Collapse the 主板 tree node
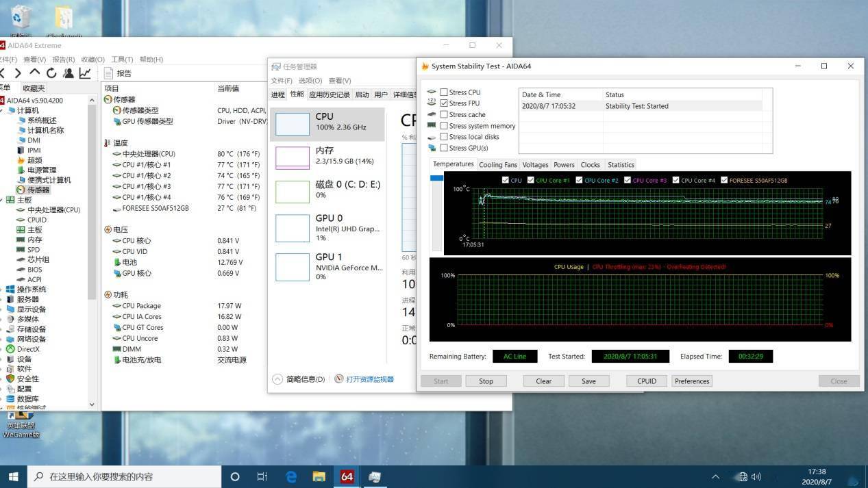868x488 pixels. [x=2, y=200]
